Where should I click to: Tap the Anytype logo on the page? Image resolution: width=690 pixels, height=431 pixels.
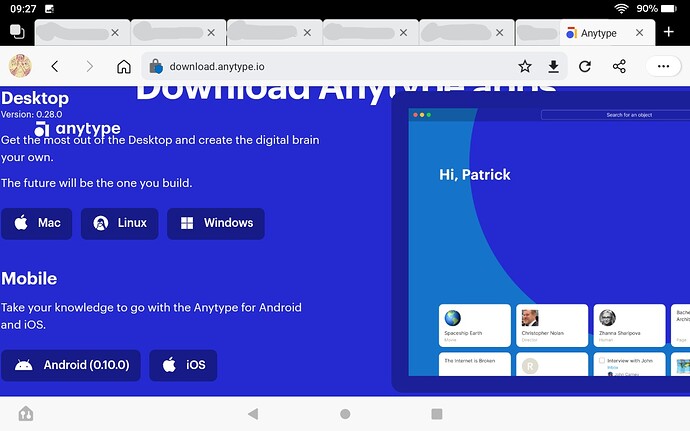click(78, 129)
